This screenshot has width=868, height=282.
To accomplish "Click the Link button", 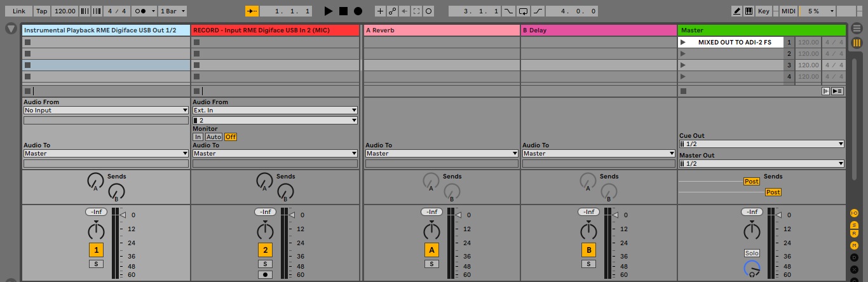I will click(x=19, y=11).
